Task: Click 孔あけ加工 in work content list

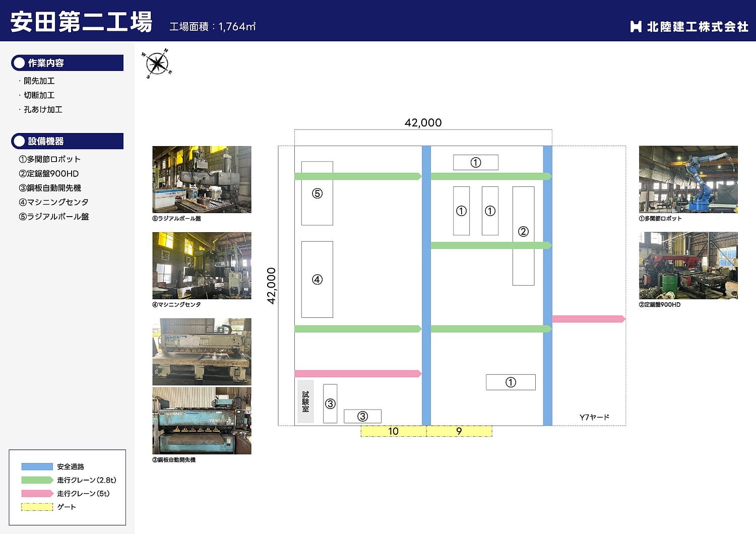Action: pyautogui.click(x=43, y=109)
